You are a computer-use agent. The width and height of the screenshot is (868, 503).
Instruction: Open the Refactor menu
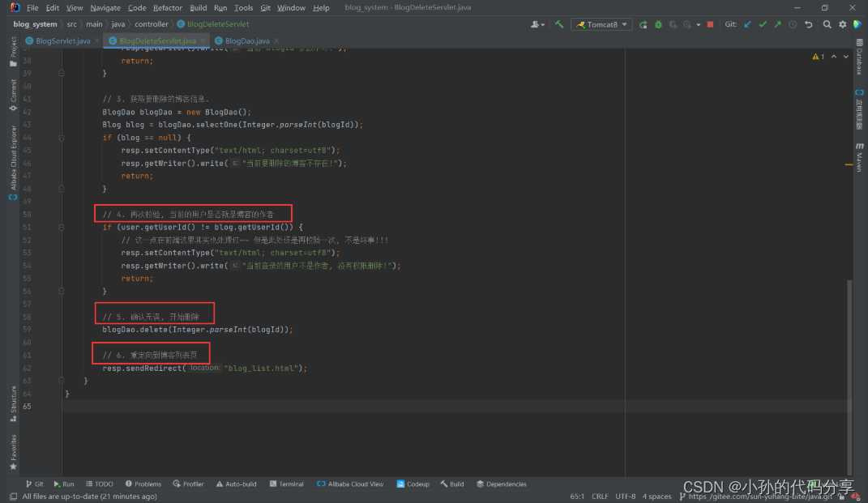[168, 8]
